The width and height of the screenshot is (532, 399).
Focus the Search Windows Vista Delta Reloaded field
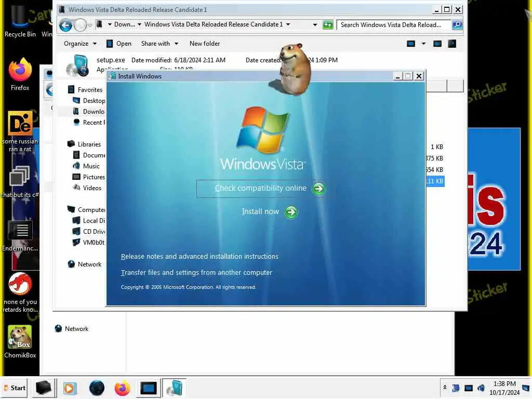pos(394,25)
